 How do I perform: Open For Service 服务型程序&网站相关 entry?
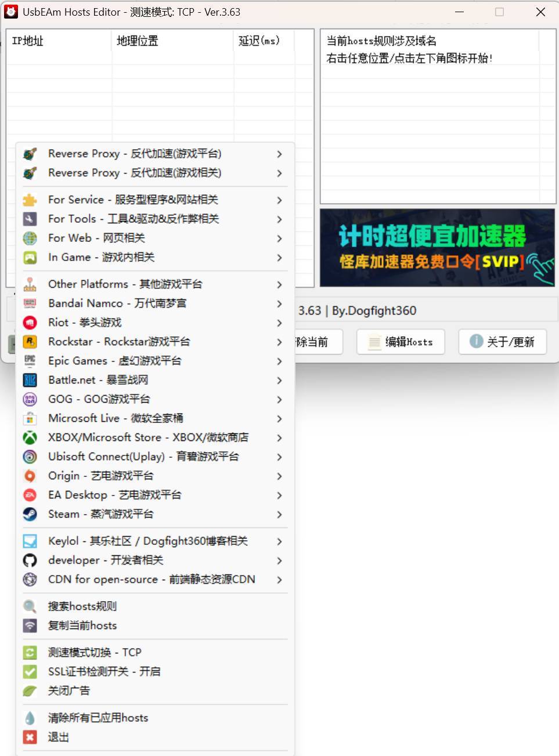(155, 200)
